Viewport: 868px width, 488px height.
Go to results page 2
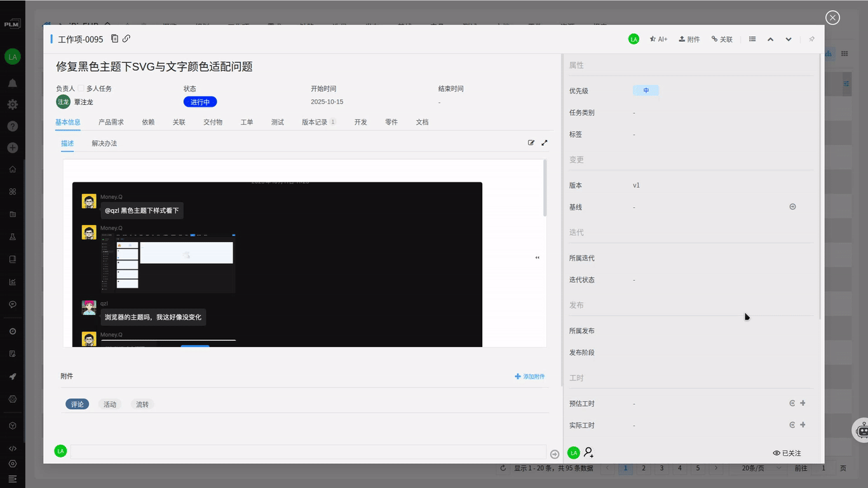tap(643, 468)
